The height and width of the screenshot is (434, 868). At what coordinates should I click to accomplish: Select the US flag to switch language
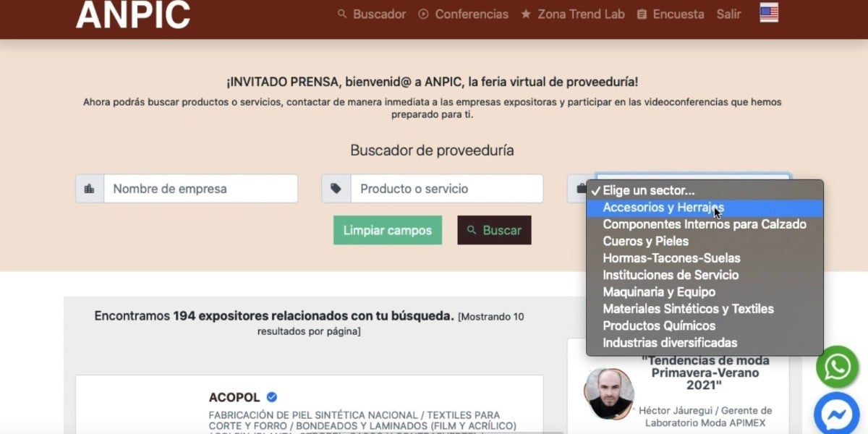coord(767,12)
